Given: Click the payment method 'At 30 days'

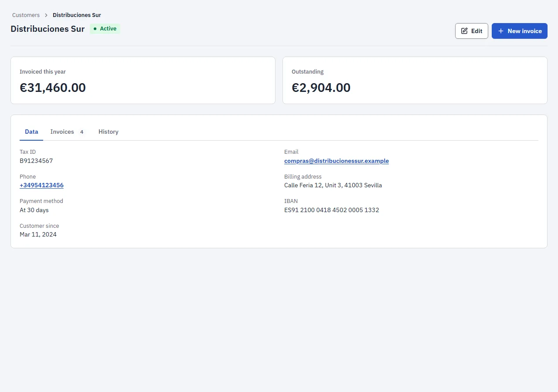Looking at the screenshot, I should point(34,210).
